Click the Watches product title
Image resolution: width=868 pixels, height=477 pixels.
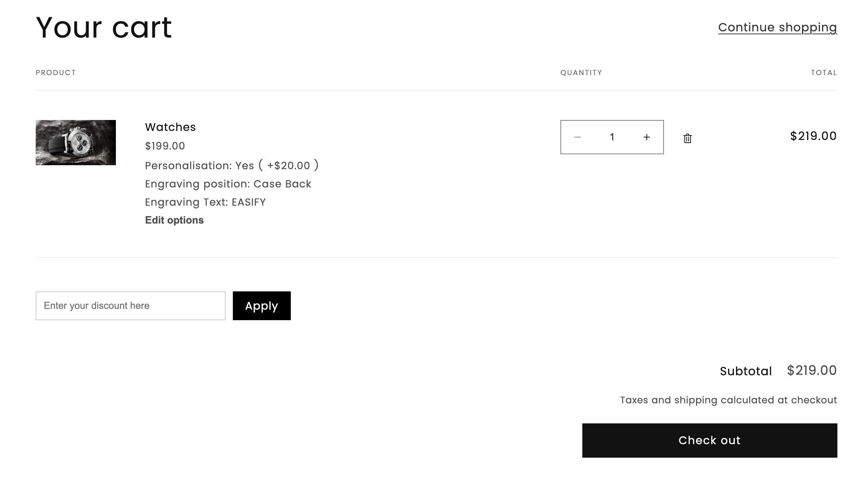point(170,127)
